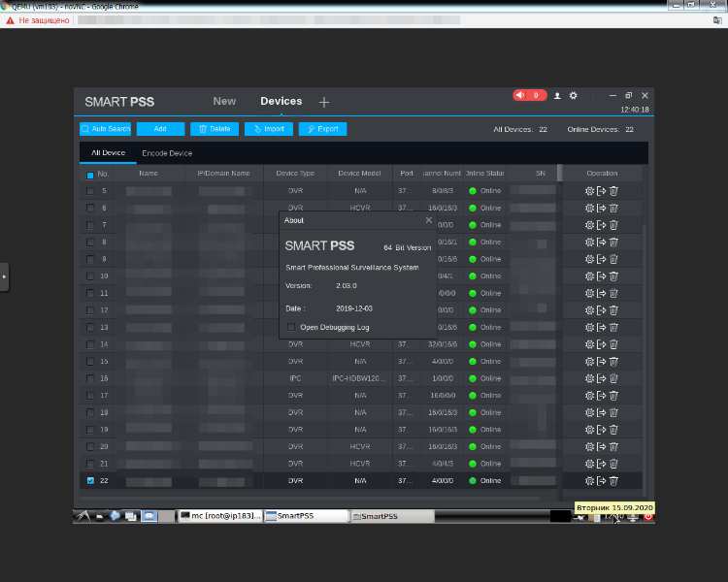Viewport: 728px width, 582px height.
Task: Sort by Online Status column header
Action: (x=484, y=173)
